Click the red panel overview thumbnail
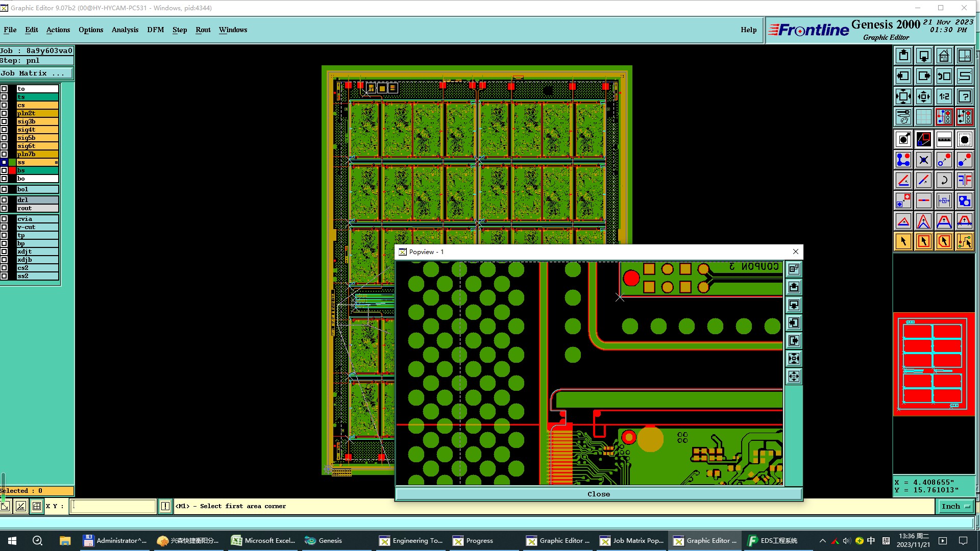This screenshot has width=980, height=551. (934, 364)
